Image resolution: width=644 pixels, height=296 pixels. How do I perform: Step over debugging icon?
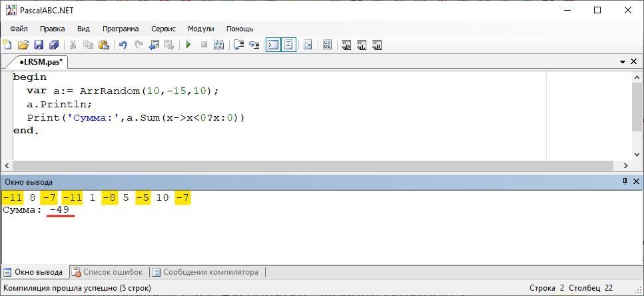point(254,45)
